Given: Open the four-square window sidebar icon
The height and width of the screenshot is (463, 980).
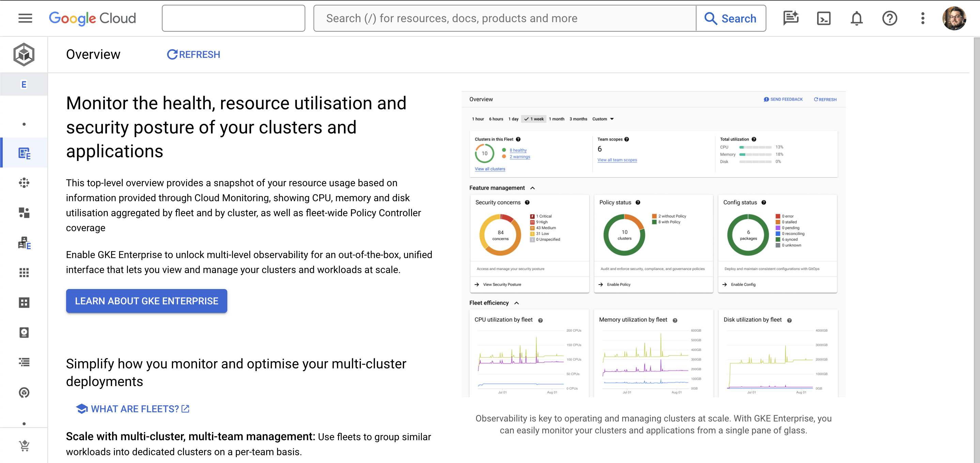Looking at the screenshot, I should click(24, 303).
